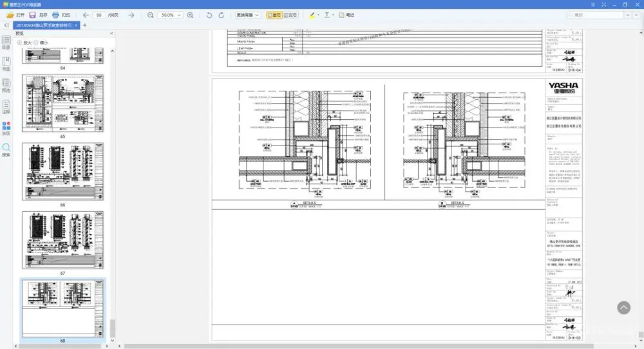Screen dimensions: 644x349
Task: Expand the change background (更换背景) dropdown
Action: [x=248, y=15]
